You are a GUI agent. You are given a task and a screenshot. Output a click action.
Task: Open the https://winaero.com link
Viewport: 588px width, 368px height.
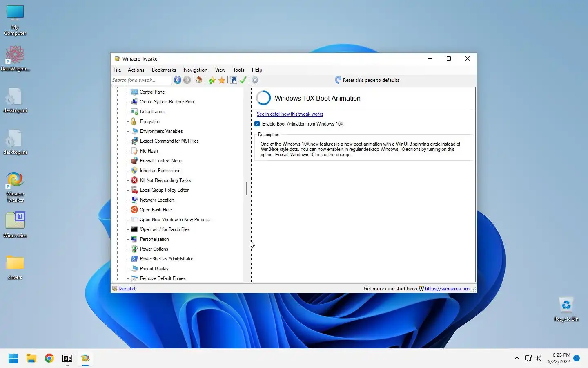point(447,289)
